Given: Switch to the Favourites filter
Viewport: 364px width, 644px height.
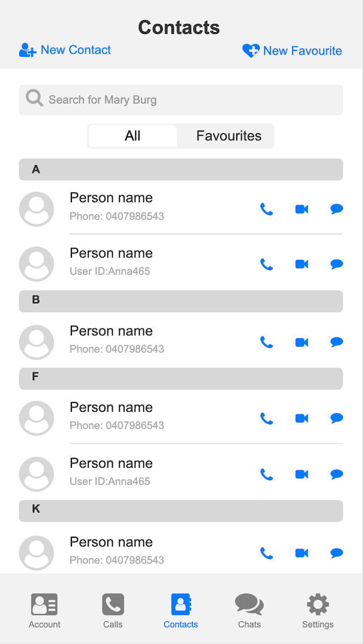Looking at the screenshot, I should (229, 136).
